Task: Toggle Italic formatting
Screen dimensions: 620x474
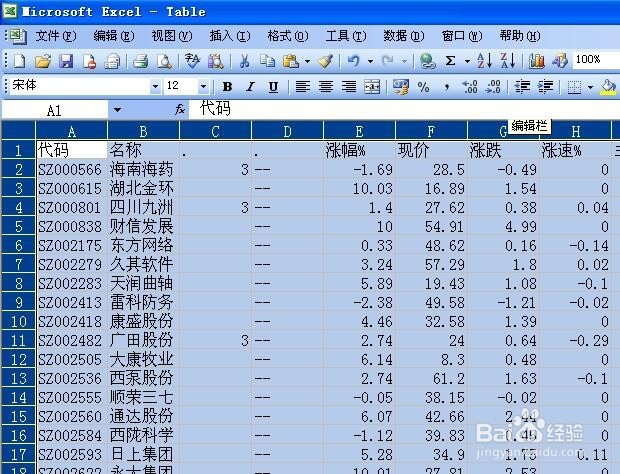Action: [x=250, y=87]
